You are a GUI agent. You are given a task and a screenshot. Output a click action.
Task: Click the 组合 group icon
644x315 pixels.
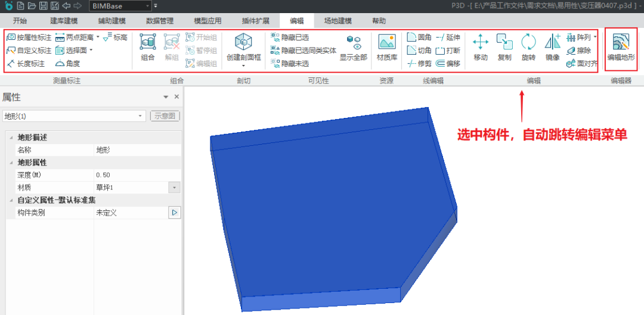click(148, 48)
